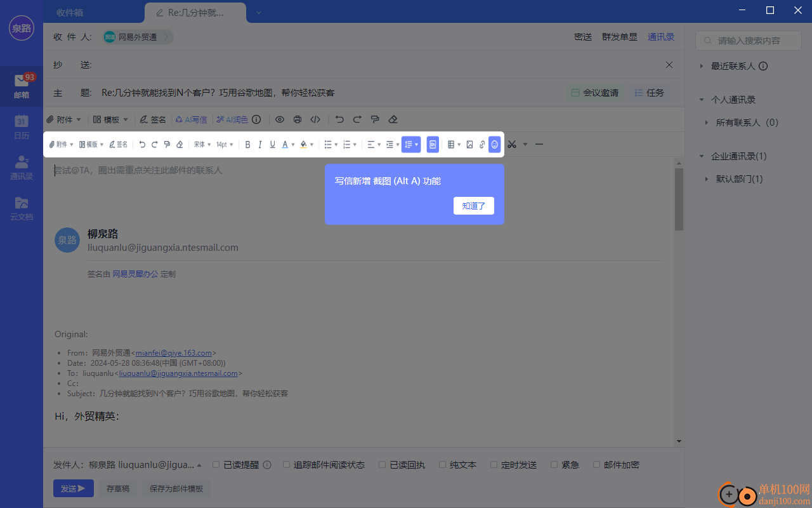Viewport: 812px width, 508px height.
Task: Enable the 邮件加密 checkbox
Action: coord(596,465)
